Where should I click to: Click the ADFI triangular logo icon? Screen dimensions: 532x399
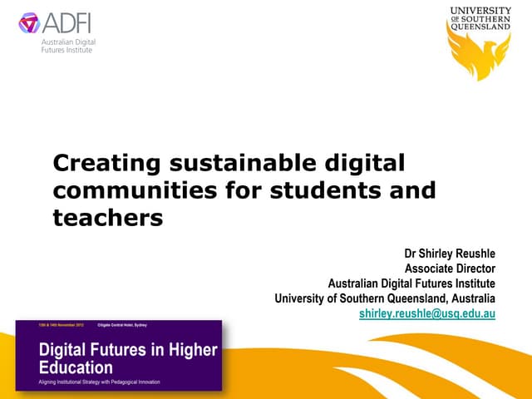pyautogui.click(x=29, y=22)
